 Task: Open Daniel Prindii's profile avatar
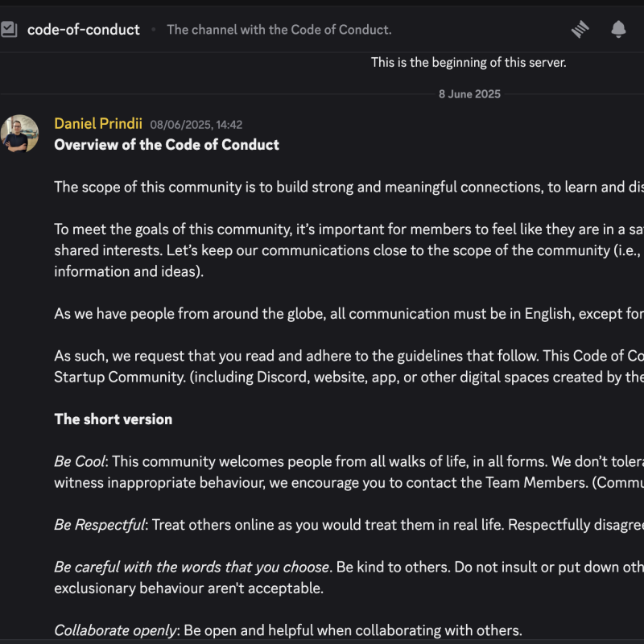pyautogui.click(x=20, y=134)
